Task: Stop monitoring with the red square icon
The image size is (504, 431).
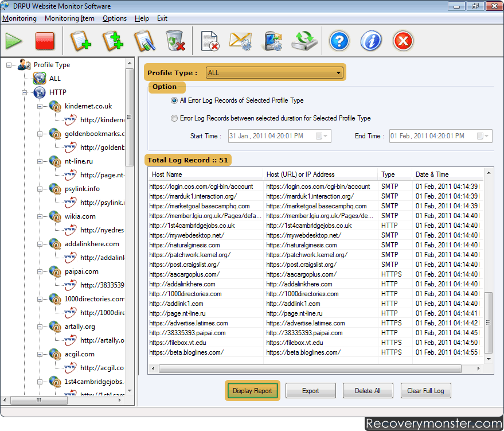Action: (45, 41)
